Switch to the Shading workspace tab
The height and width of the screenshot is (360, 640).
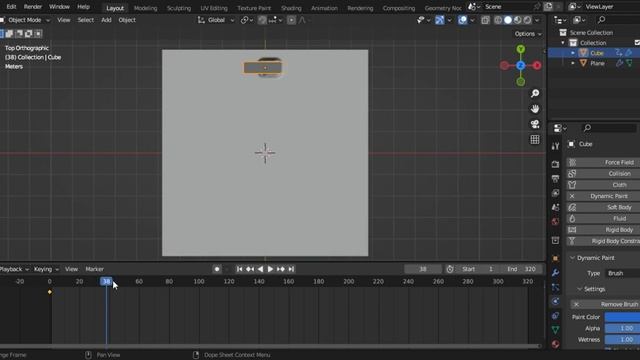click(x=291, y=8)
